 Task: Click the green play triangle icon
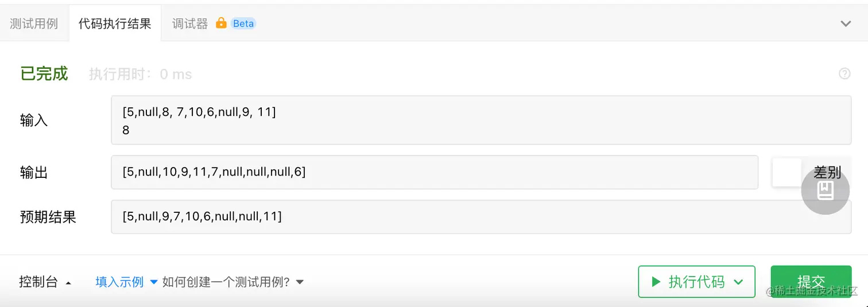tap(656, 282)
